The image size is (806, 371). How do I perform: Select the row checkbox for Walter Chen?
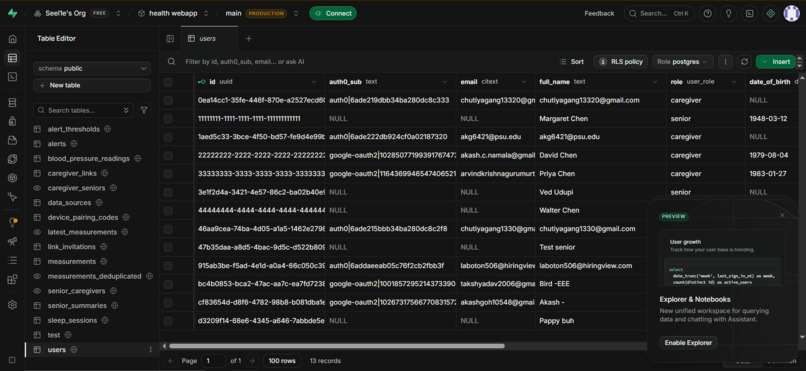[x=168, y=210]
